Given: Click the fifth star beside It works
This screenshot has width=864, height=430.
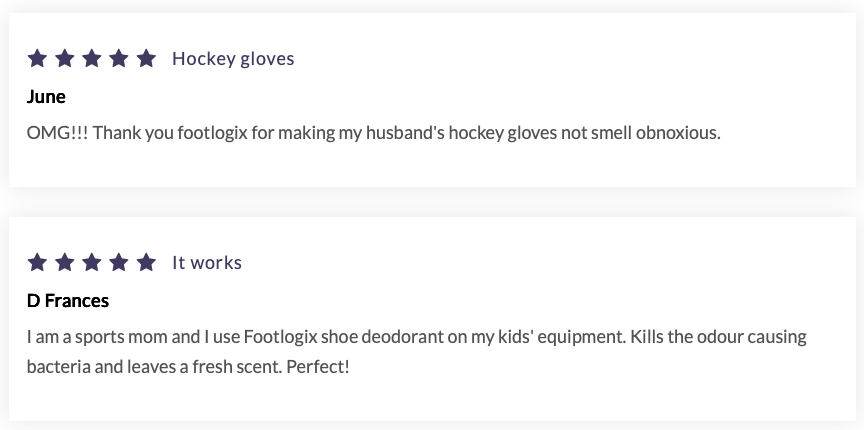Looking at the screenshot, I should point(146,262).
